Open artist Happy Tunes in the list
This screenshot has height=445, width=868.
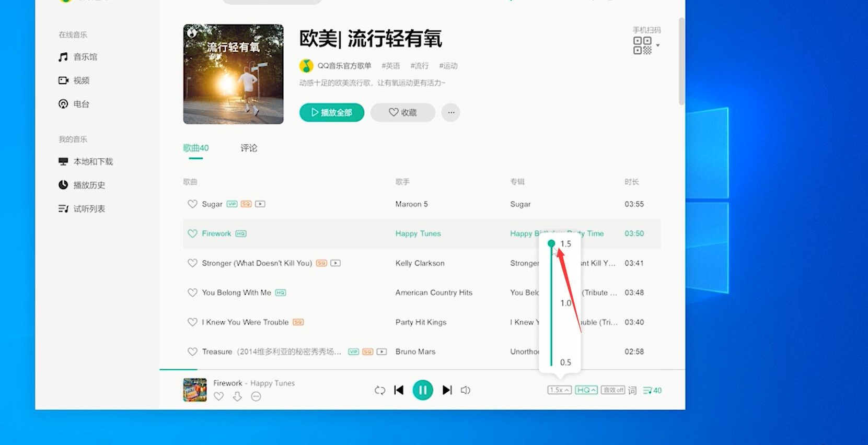418,233
